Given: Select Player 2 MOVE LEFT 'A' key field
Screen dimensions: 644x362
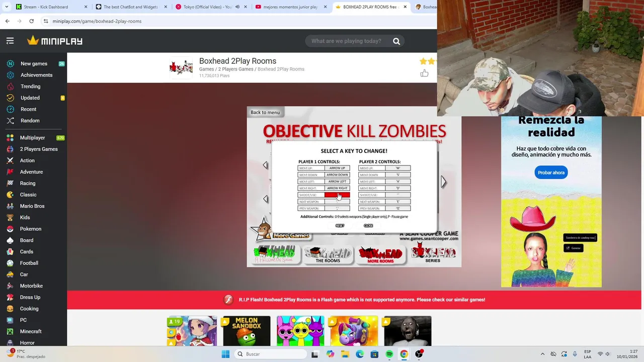Looking at the screenshot, I should pyautogui.click(x=397, y=182).
